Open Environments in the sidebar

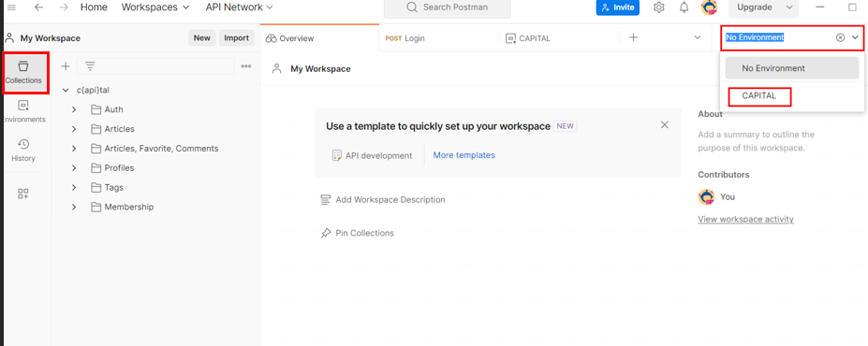(x=23, y=111)
